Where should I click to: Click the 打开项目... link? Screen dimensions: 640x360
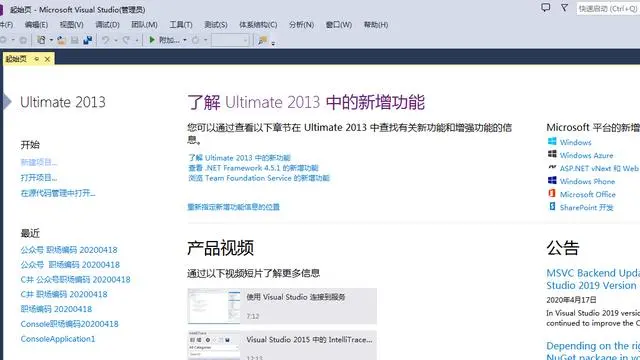tap(39, 178)
